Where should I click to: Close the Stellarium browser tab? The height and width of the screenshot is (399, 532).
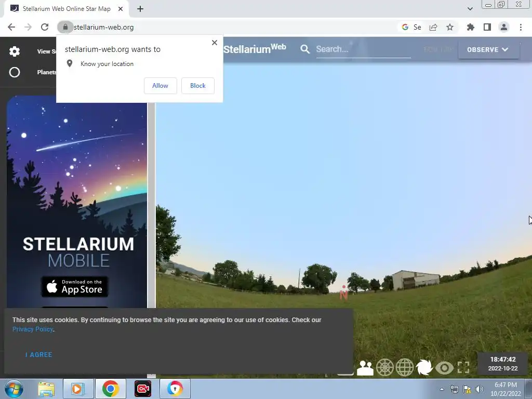(121, 9)
